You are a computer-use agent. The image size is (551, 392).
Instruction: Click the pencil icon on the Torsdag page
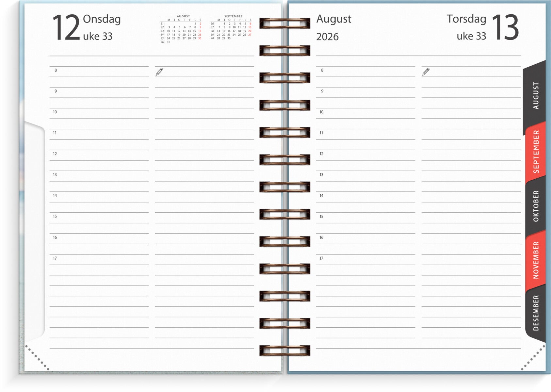tap(426, 72)
